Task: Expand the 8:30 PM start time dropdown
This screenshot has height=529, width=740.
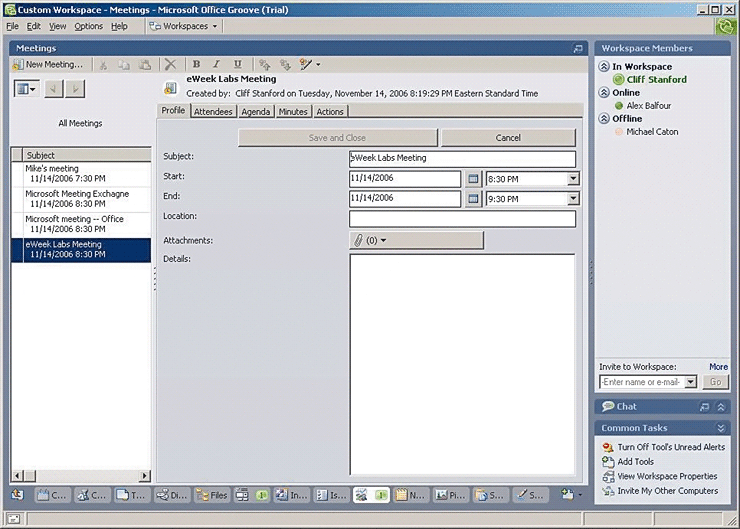Action: 573,179
